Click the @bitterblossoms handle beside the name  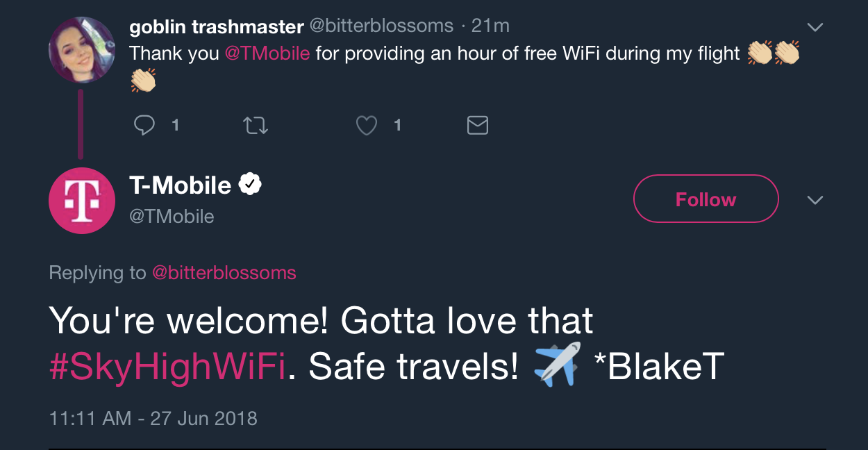tap(381, 26)
